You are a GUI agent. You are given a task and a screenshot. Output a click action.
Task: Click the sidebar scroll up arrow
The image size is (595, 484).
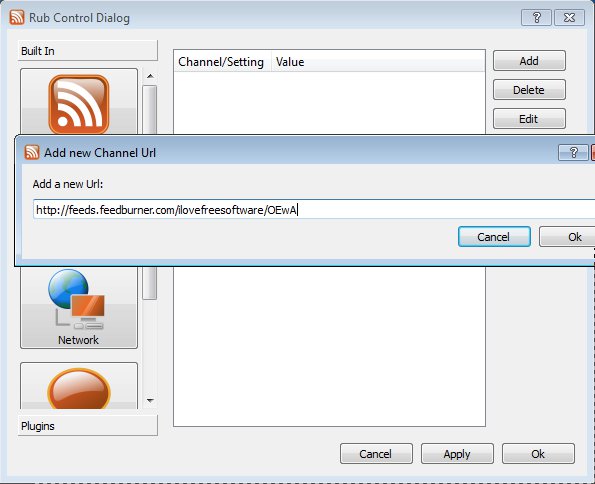coord(150,76)
